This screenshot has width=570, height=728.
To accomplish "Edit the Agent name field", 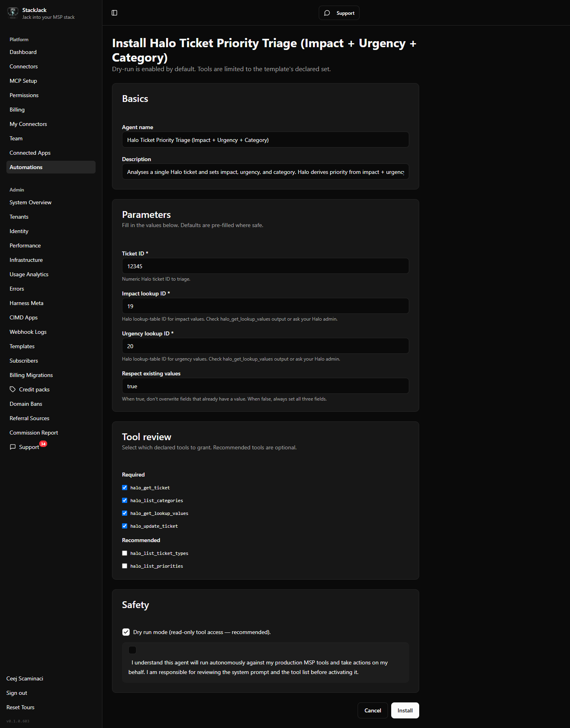I will [265, 140].
